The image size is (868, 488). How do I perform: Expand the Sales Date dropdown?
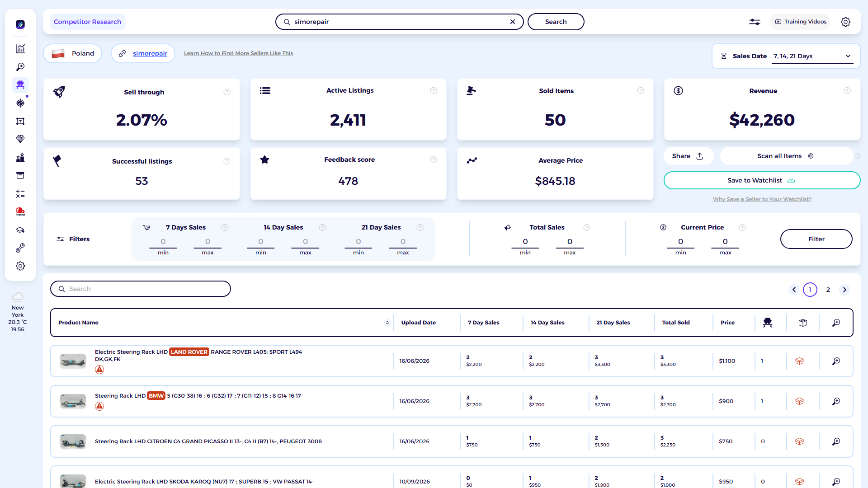click(x=812, y=56)
